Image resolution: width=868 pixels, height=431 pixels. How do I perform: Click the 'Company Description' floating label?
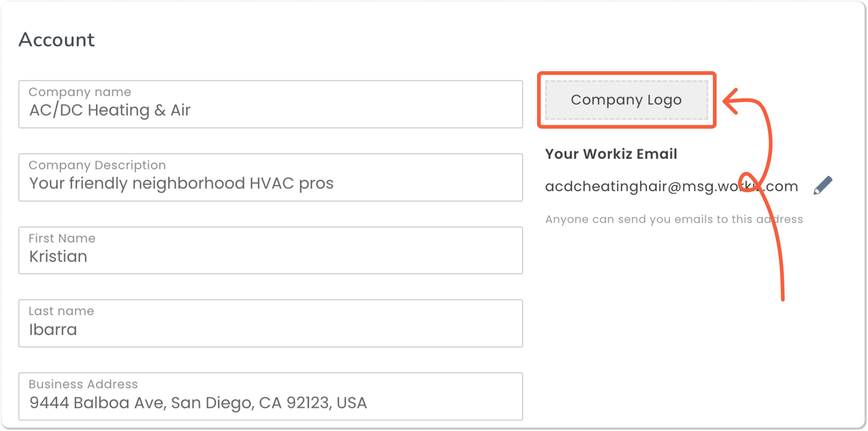(x=97, y=165)
